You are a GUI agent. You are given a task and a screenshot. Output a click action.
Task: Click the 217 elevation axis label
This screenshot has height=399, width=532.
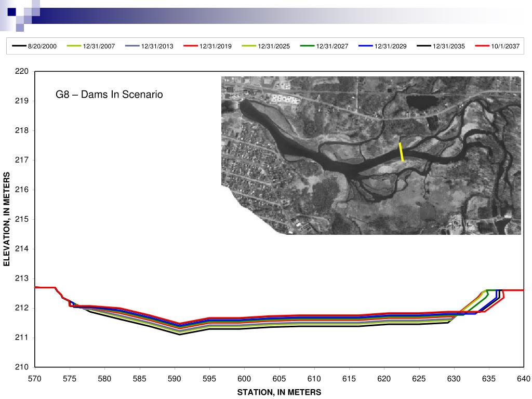click(x=22, y=160)
